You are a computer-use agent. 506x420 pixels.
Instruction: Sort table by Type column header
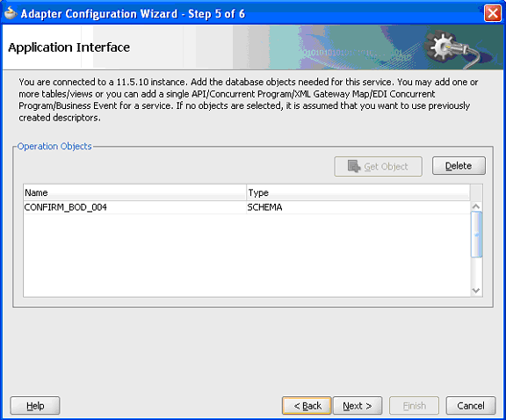[x=358, y=192]
